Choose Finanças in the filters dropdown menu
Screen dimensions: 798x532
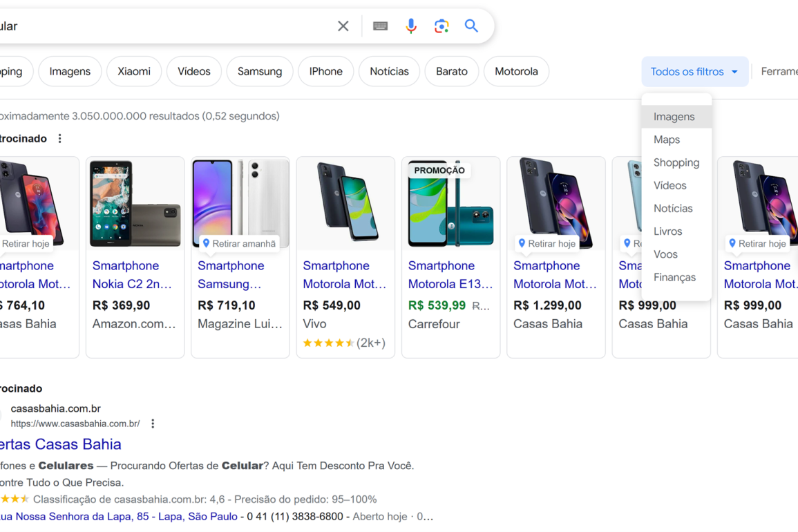pos(676,277)
